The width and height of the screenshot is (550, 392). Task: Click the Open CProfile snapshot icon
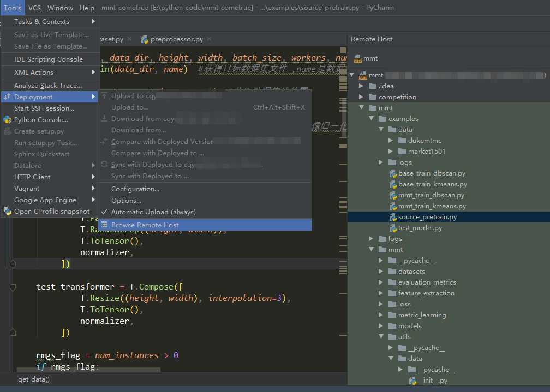tap(7, 212)
